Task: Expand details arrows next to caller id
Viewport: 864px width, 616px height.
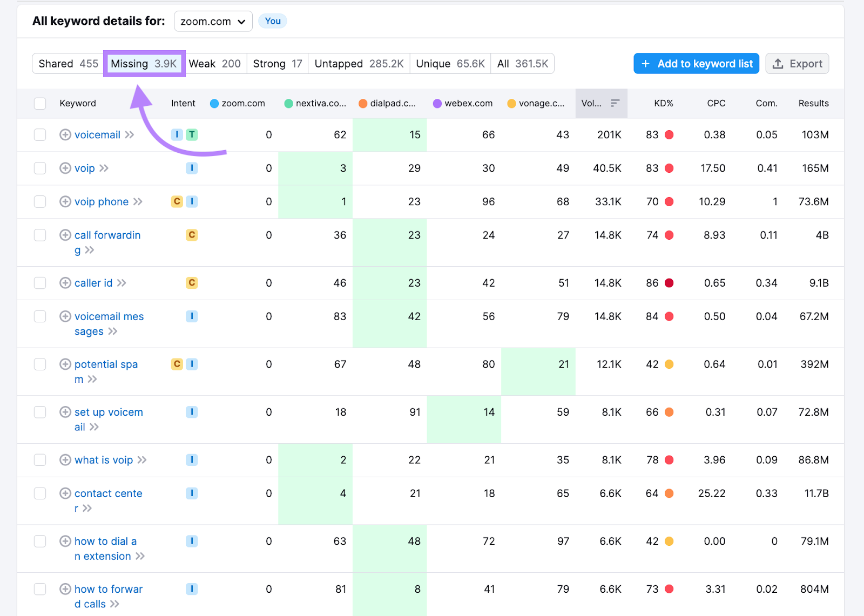Action: (x=122, y=283)
